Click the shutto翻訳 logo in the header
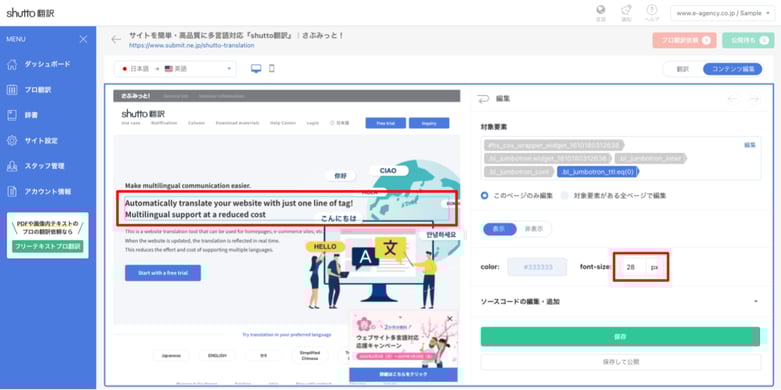Image resolution: width=781 pixels, height=390 pixels. (30, 13)
